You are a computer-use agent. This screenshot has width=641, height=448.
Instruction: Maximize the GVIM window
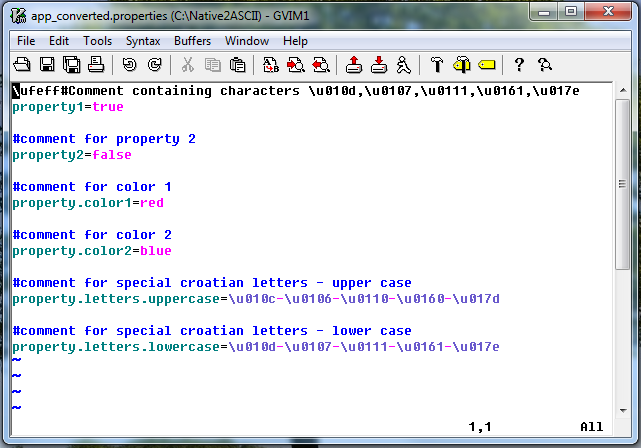tap(571, 11)
